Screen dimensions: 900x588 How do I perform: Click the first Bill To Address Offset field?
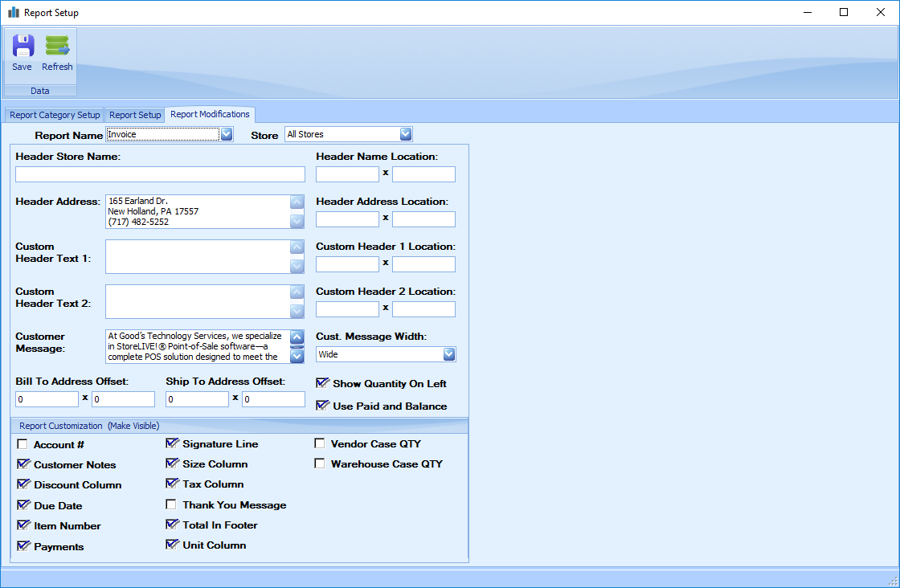47,399
